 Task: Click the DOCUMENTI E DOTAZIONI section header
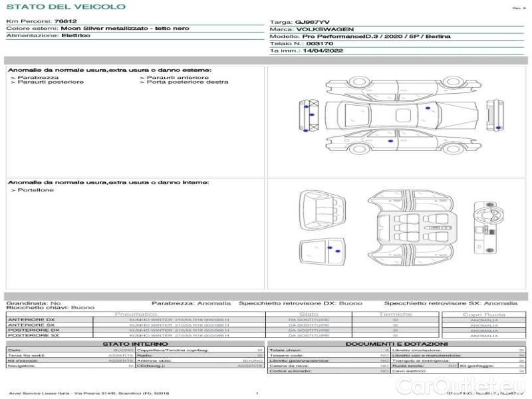pos(396,344)
